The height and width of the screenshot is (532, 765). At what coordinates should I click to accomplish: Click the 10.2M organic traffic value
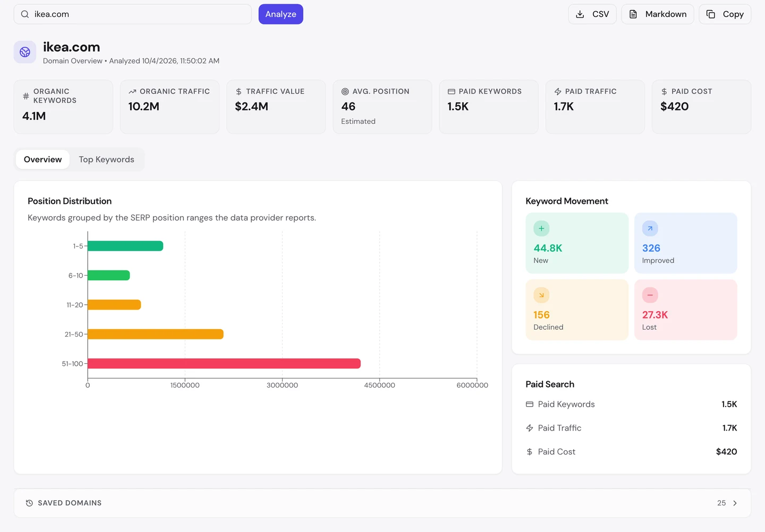(144, 106)
